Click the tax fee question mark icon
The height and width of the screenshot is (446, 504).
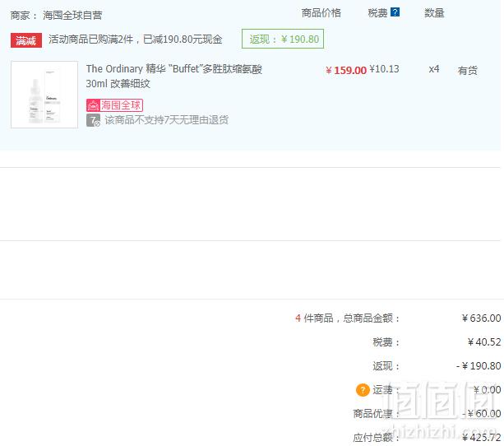tap(395, 12)
